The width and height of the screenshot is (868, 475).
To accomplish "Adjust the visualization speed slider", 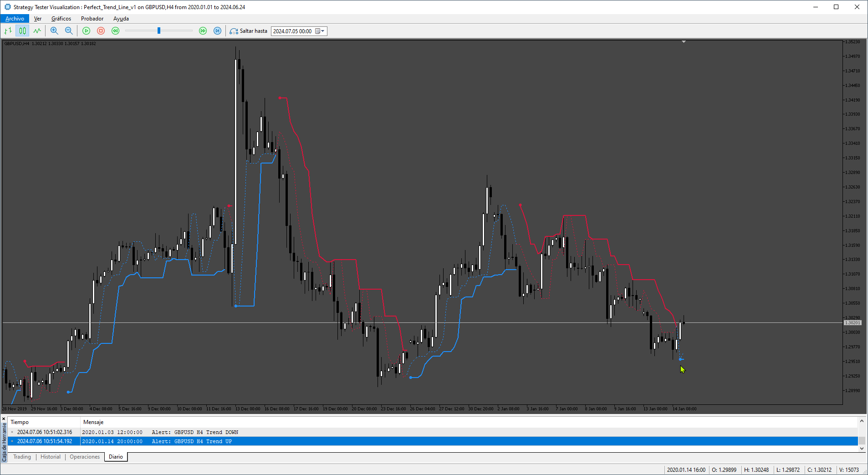I will pyautogui.click(x=159, y=31).
